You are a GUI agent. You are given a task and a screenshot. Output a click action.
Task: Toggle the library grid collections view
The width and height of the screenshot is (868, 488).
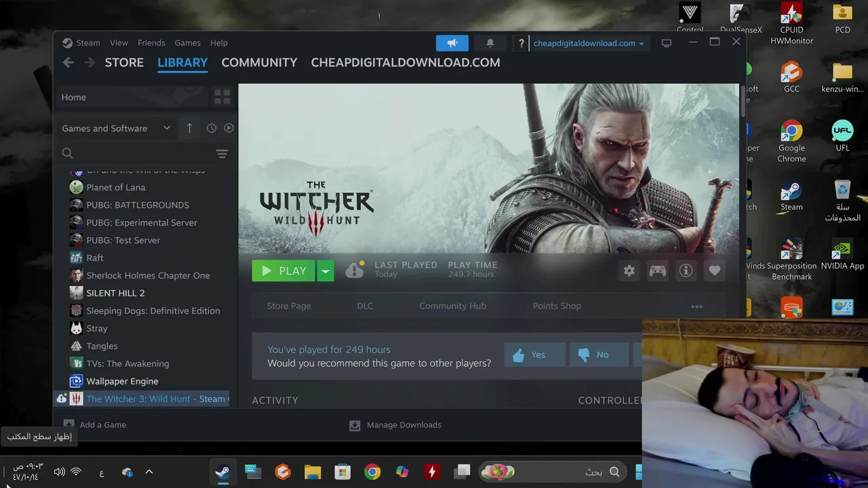pos(222,97)
